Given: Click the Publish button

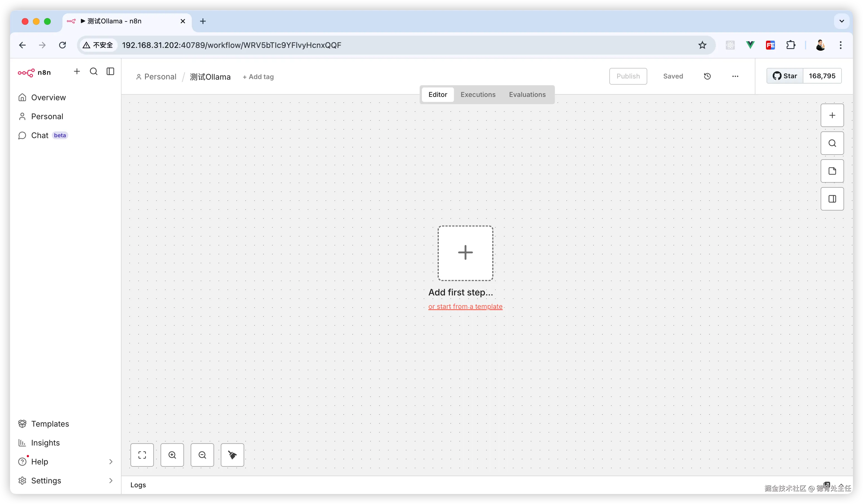Looking at the screenshot, I should coord(628,76).
